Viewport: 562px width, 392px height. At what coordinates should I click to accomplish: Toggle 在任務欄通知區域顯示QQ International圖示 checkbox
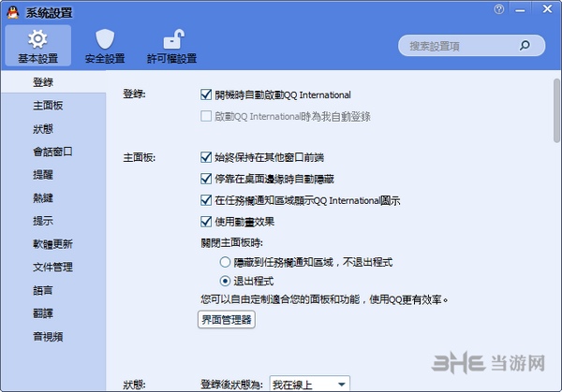pos(206,200)
